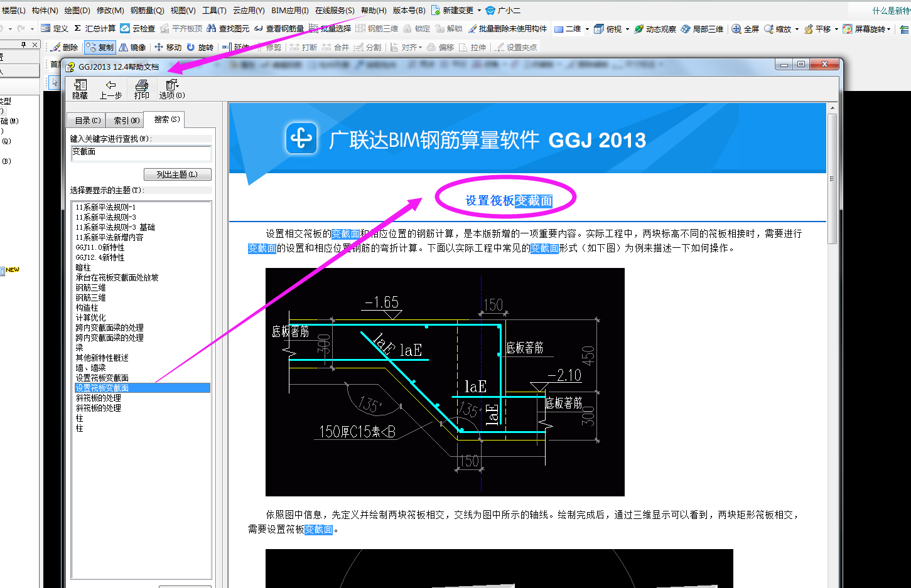Image resolution: width=911 pixels, height=588 pixels.
Task: Select the 删除 delete tool
Action: coord(65,47)
